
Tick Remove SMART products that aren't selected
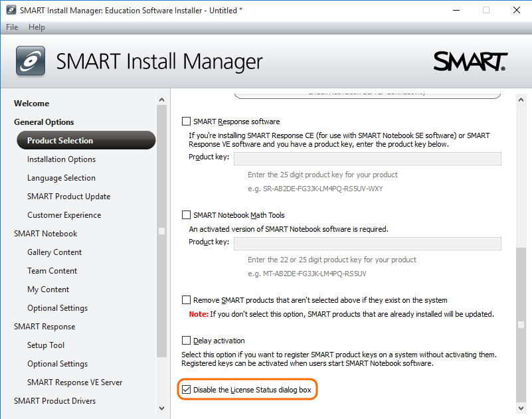[x=187, y=300]
